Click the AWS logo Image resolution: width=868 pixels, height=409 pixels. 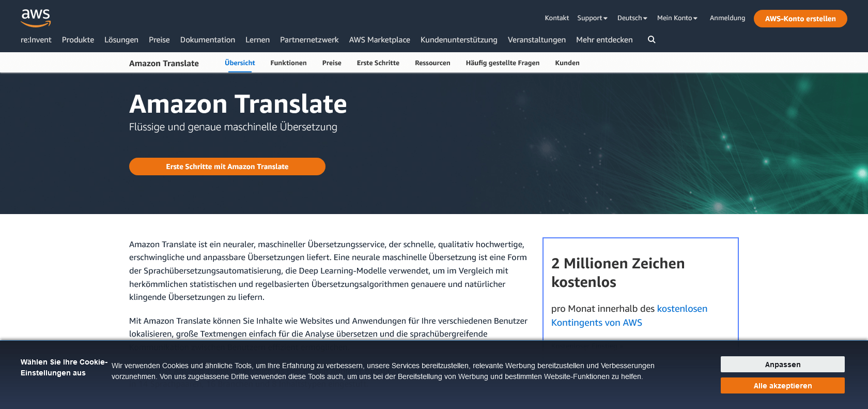[36, 18]
